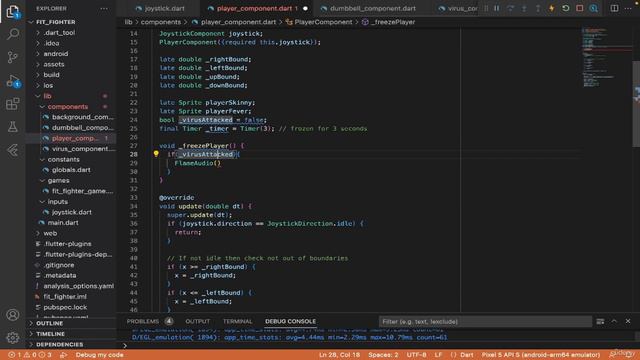Screen dimensions: 640x360
Task: Expand the .dart_tool folder
Action: (59, 33)
